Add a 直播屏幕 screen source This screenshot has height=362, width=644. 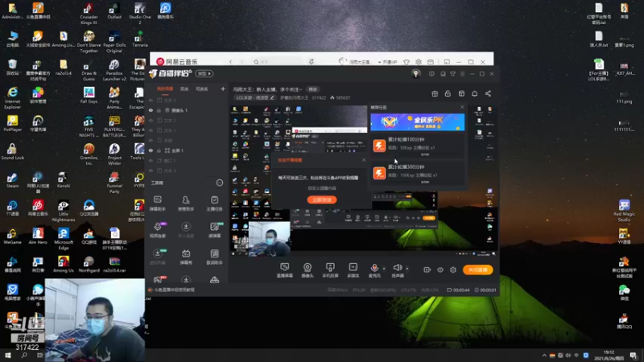click(x=285, y=270)
